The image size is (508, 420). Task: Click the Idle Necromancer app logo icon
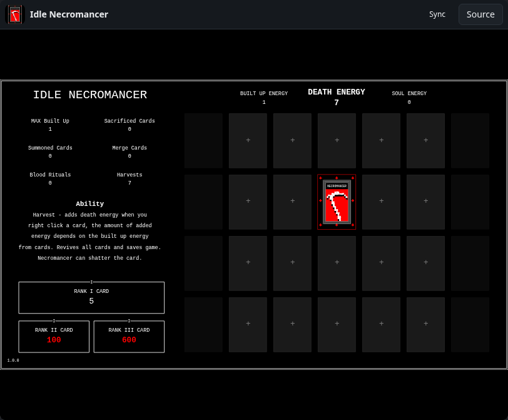[x=15, y=14]
